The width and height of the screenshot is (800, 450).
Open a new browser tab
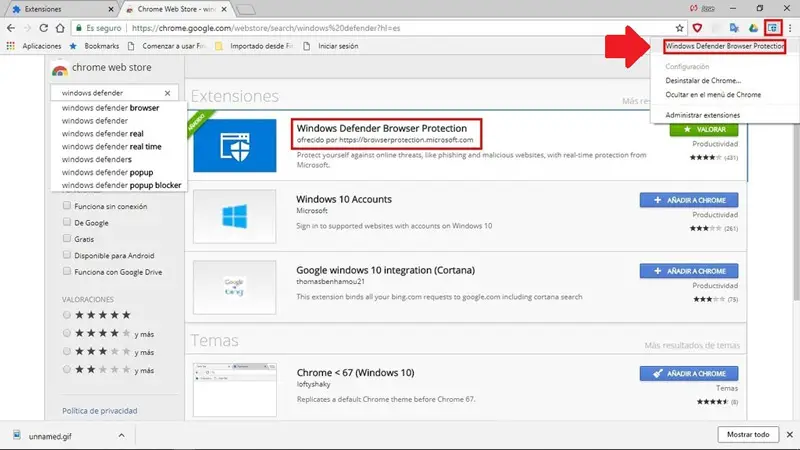(246, 10)
